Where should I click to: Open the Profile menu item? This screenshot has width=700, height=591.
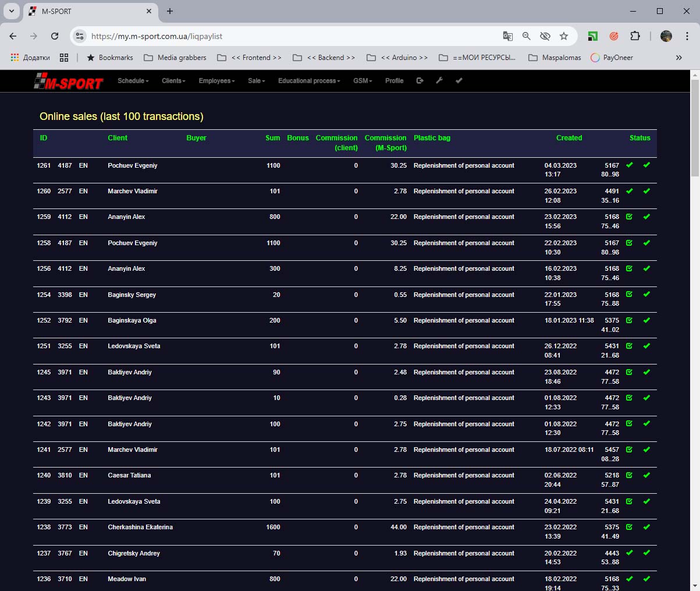pos(394,81)
